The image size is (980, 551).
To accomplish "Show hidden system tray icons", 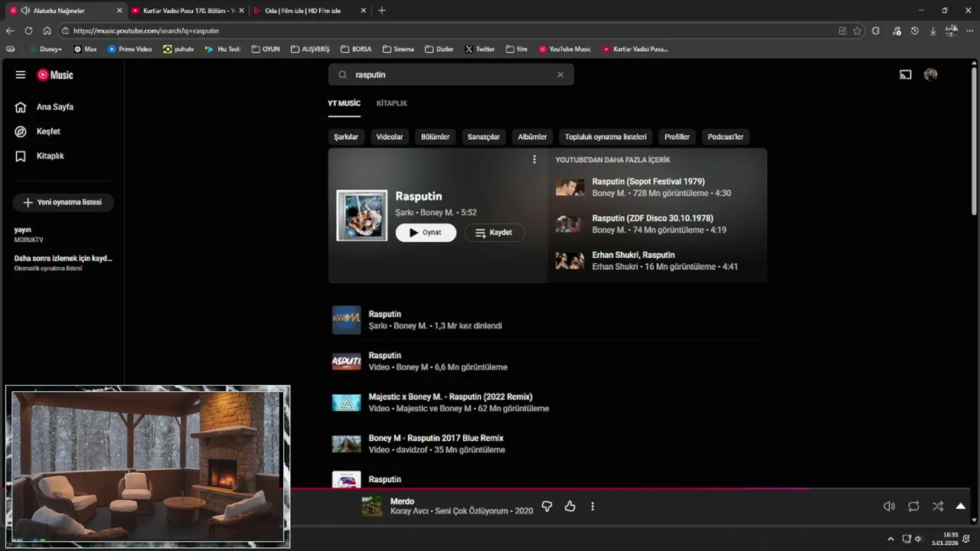I will click(890, 539).
